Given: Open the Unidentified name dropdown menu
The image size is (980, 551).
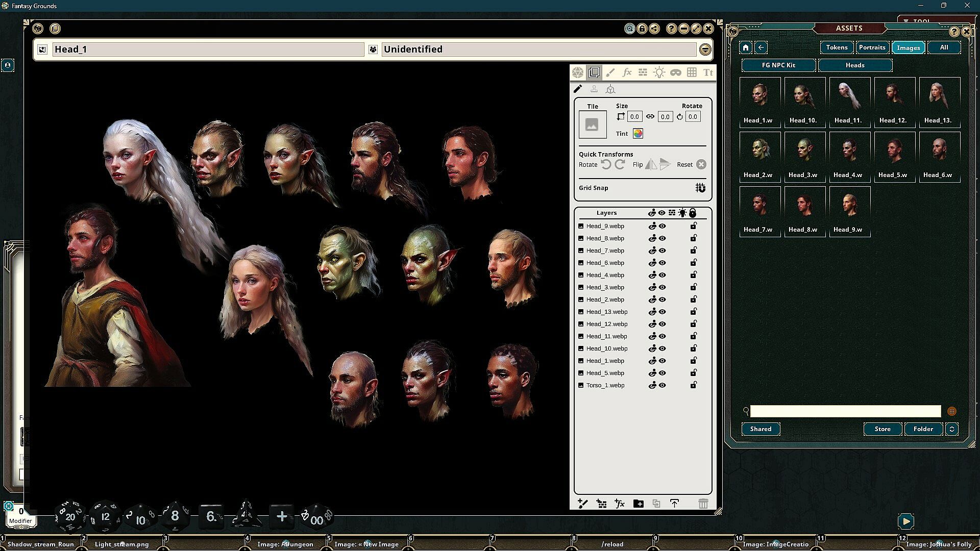Looking at the screenshot, I should pyautogui.click(x=705, y=49).
